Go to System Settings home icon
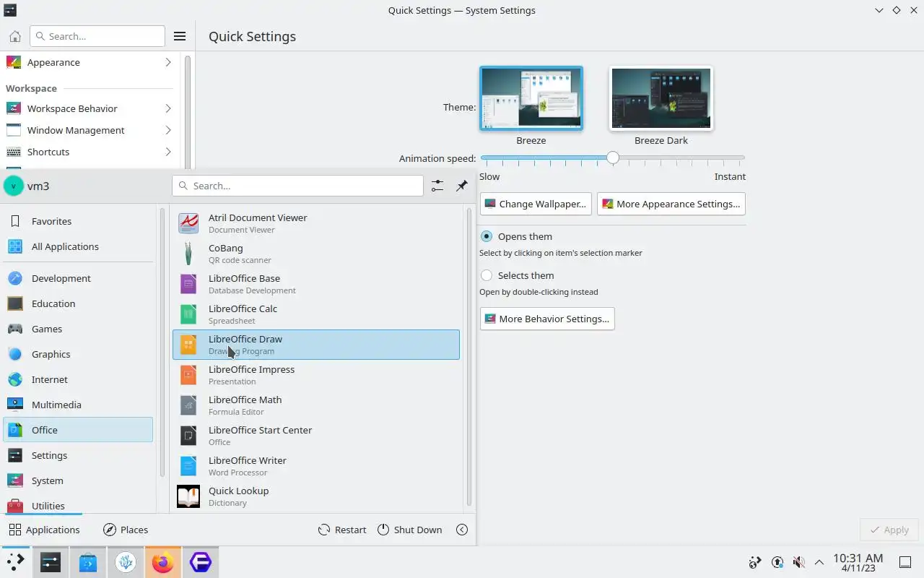The height and width of the screenshot is (578, 924). [14, 36]
